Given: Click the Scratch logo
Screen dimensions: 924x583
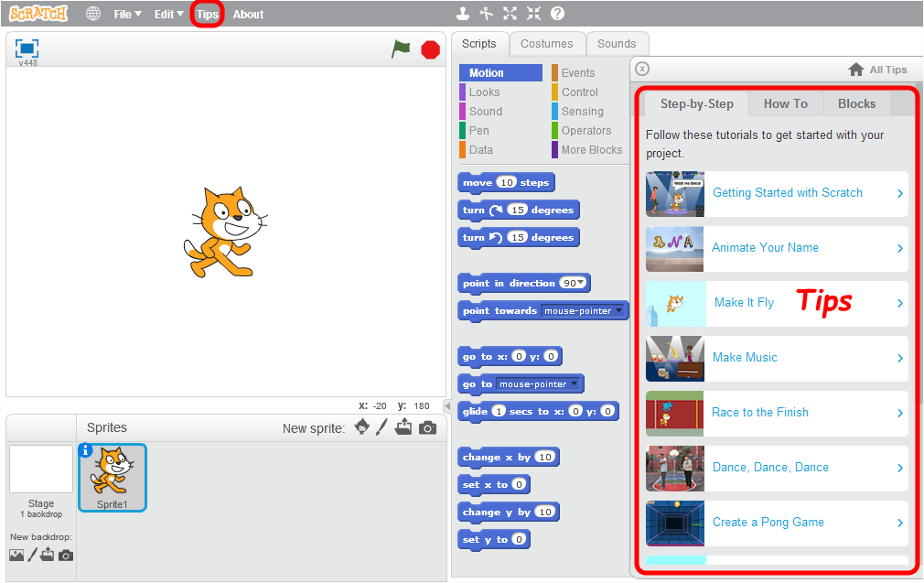Looking at the screenshot, I should (x=38, y=14).
